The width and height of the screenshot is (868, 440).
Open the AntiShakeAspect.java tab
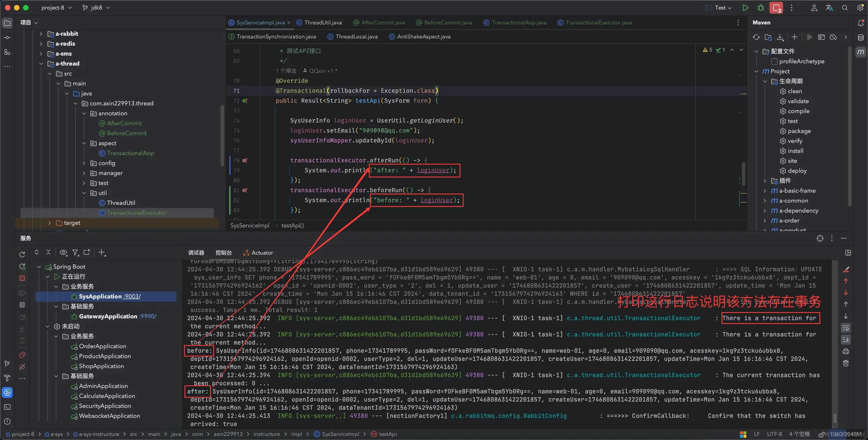coord(420,37)
